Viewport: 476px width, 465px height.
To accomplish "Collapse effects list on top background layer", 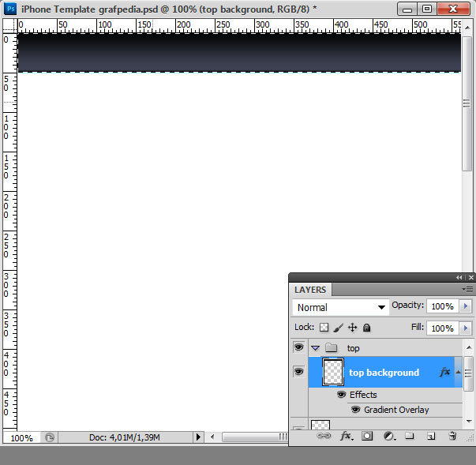I will click(x=459, y=372).
